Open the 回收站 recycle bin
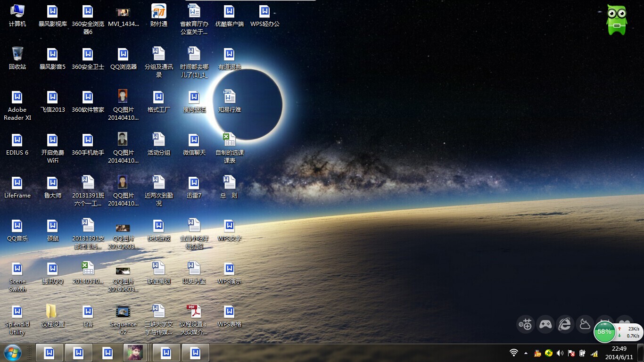The image size is (644, 362). (17, 58)
